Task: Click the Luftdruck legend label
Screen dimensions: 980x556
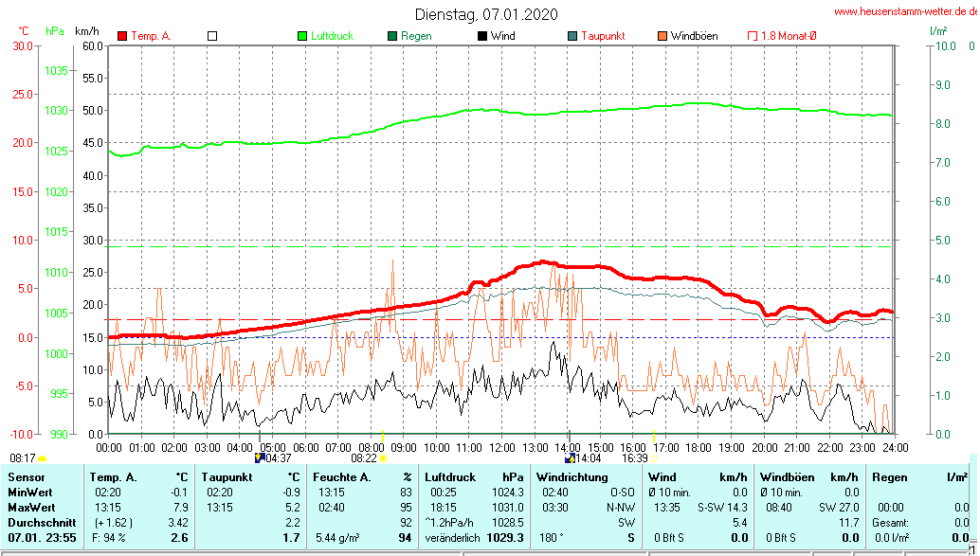Action: pos(332,36)
